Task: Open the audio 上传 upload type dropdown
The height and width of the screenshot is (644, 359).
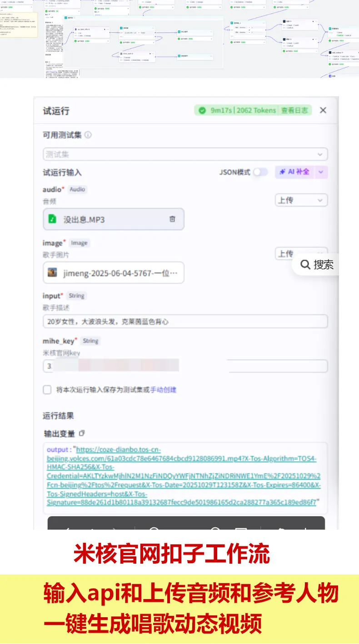Action: 301,200
